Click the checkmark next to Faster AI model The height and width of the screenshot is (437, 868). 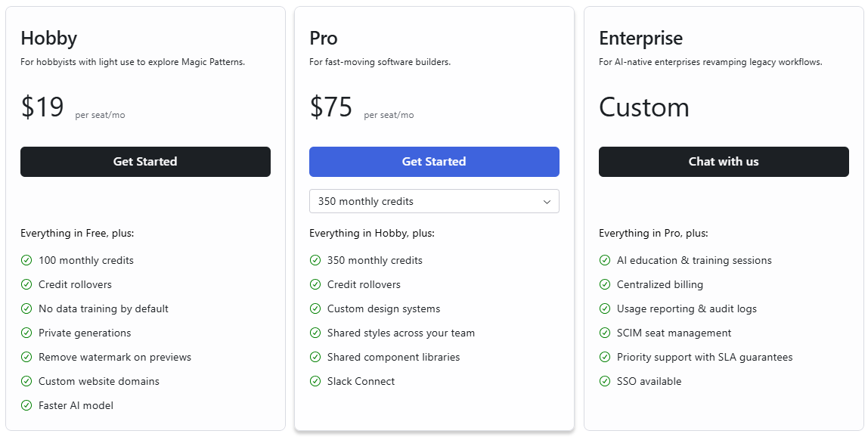[x=26, y=405]
